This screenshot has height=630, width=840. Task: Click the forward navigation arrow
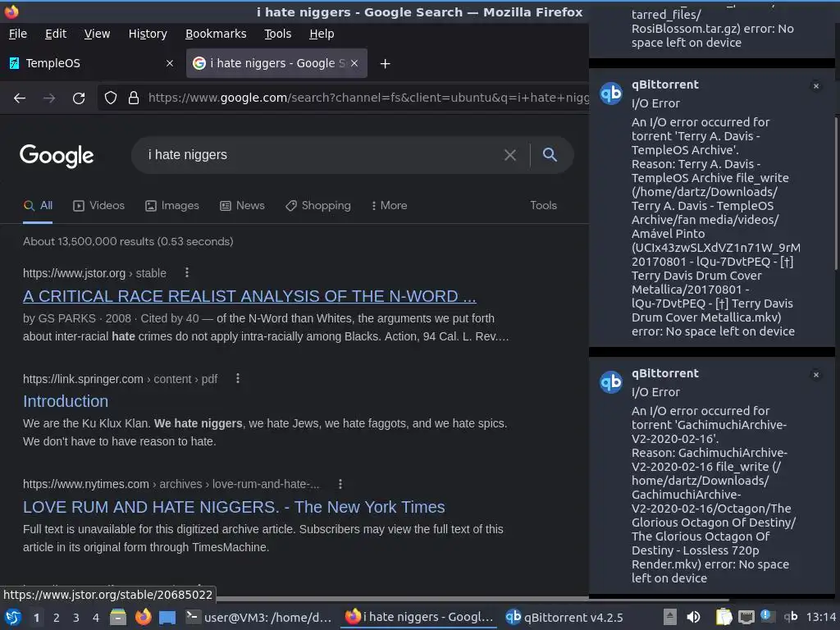point(49,98)
